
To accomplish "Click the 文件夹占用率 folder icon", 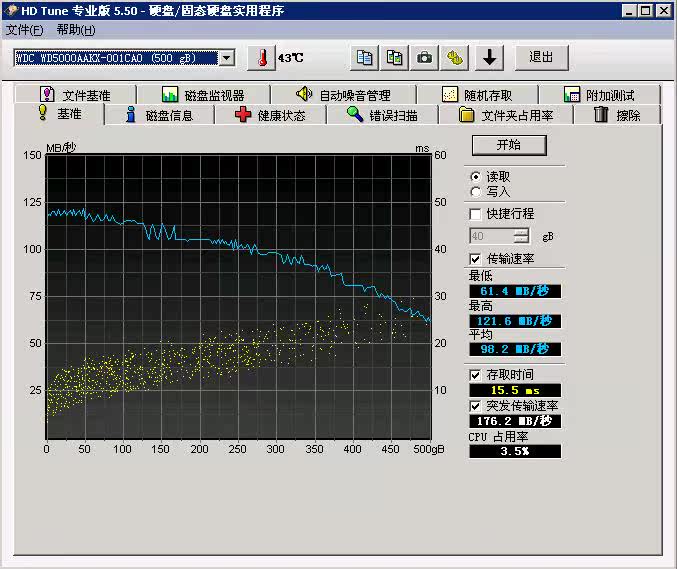I will [466, 115].
